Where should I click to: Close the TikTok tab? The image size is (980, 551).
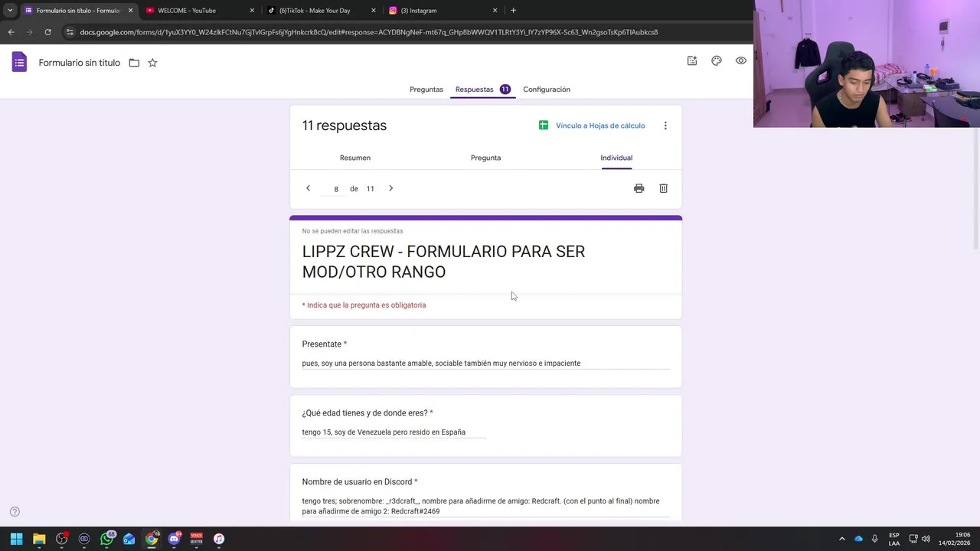pyautogui.click(x=374, y=11)
